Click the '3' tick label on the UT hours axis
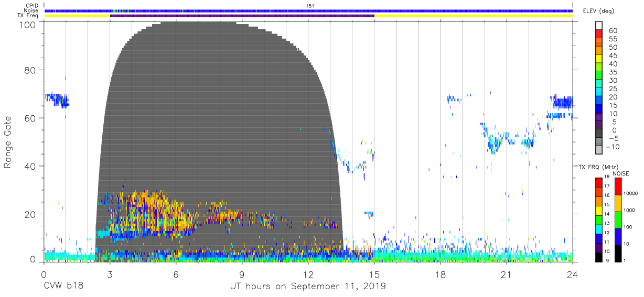Image resolution: width=644 pixels, height=297 pixels. coord(110,274)
